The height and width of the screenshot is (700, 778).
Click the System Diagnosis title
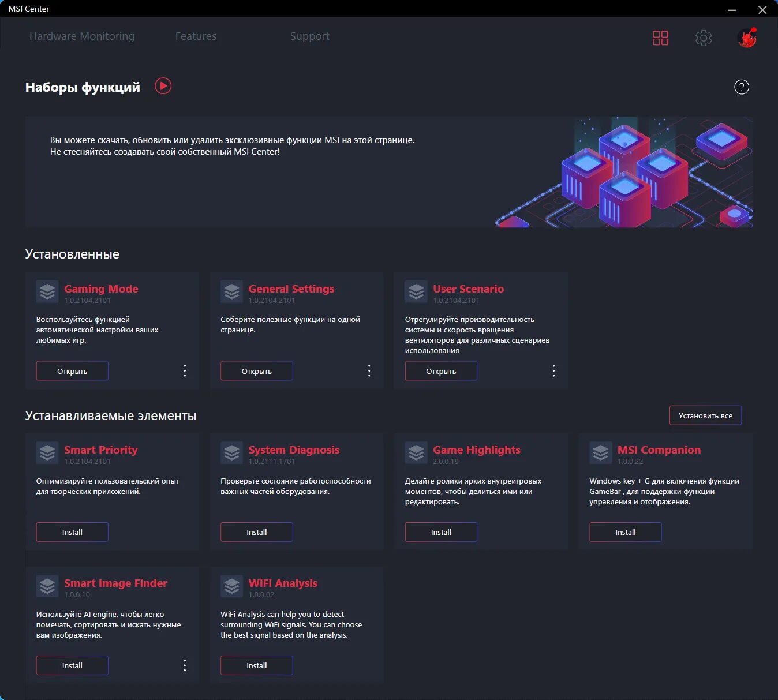click(x=294, y=450)
